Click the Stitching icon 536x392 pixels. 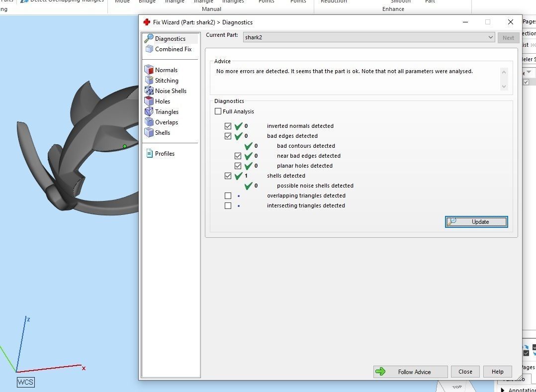[149, 81]
